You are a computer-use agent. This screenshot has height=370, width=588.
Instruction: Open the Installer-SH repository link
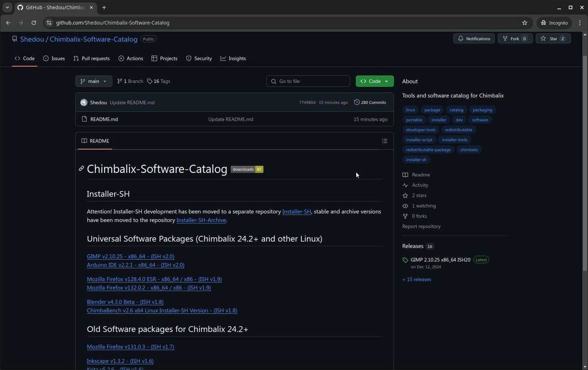tap(296, 212)
